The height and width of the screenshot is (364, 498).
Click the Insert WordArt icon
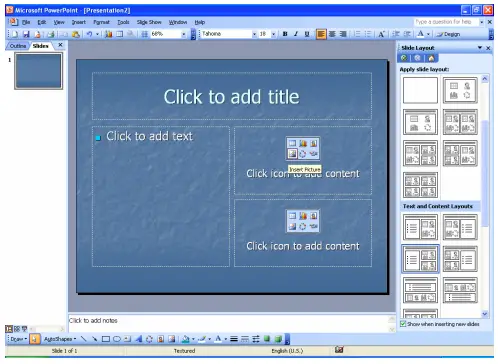coord(139,339)
